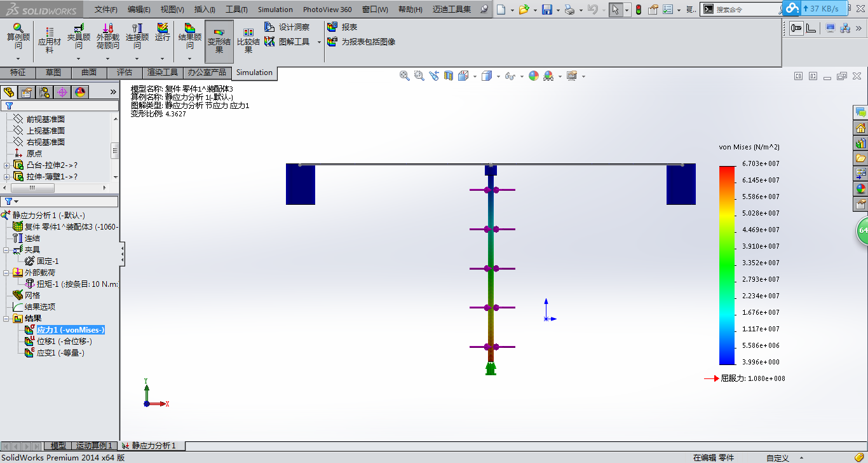Open dropdown under 夹具顾问
The width and height of the screenshot is (868, 463).
tap(79, 59)
